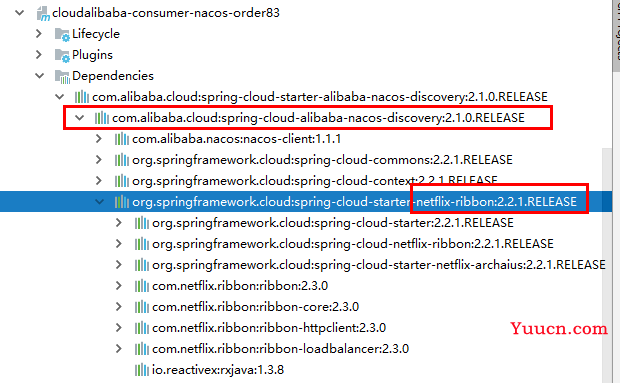Select com.netflix.ribbon:ribbon:2.3.0 text

click(x=240, y=286)
